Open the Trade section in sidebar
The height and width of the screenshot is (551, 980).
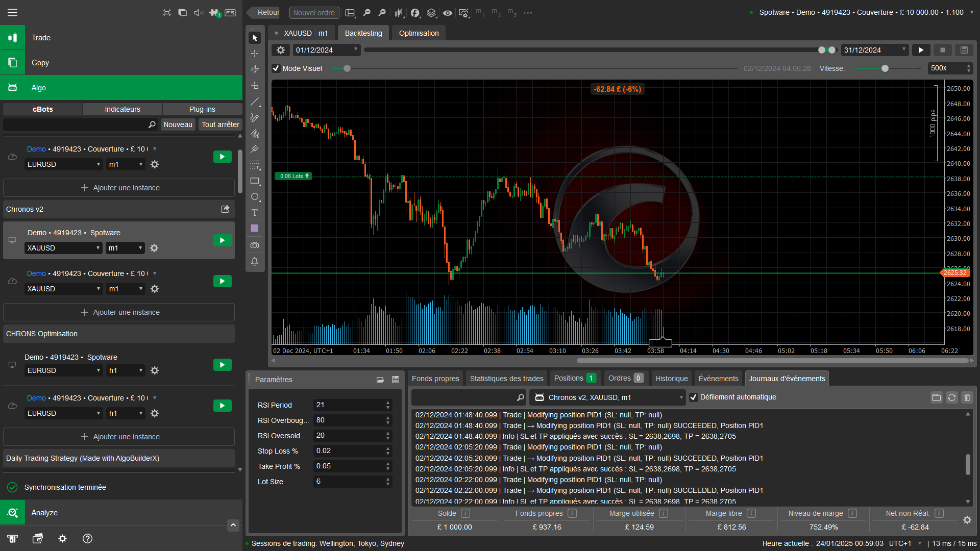(121, 38)
